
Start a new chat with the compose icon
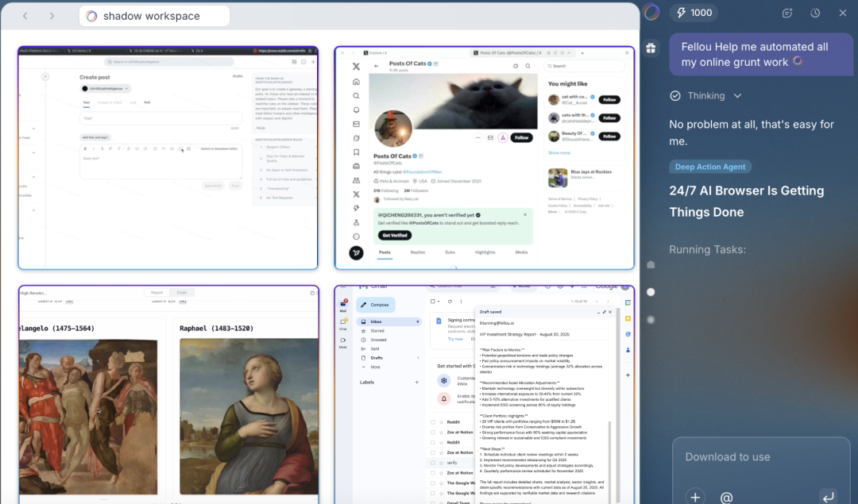[x=787, y=13]
